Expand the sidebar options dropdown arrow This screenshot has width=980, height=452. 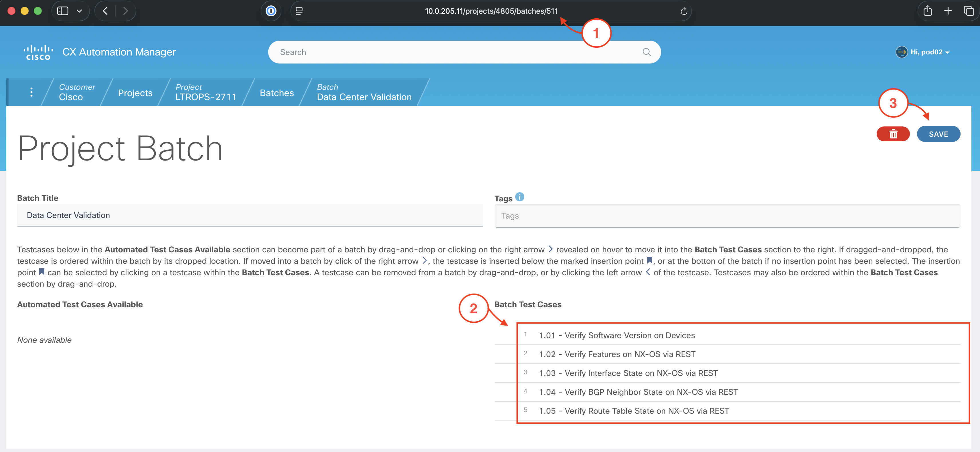click(x=79, y=11)
